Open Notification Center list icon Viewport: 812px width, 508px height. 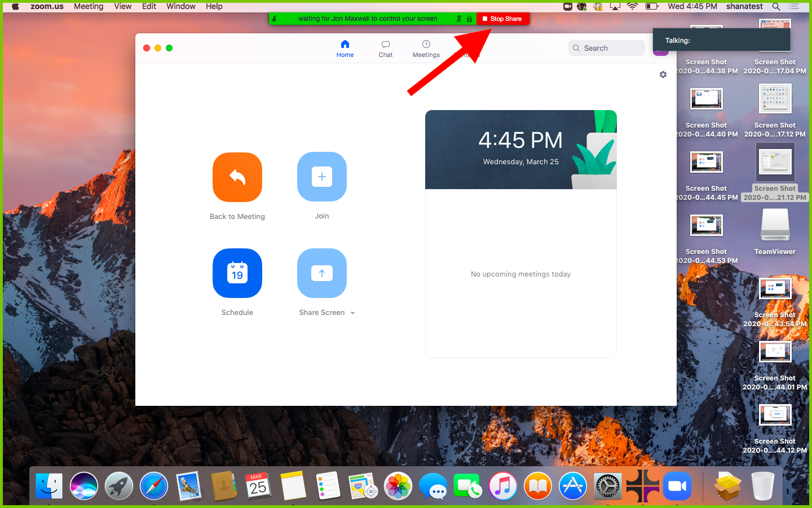click(795, 6)
